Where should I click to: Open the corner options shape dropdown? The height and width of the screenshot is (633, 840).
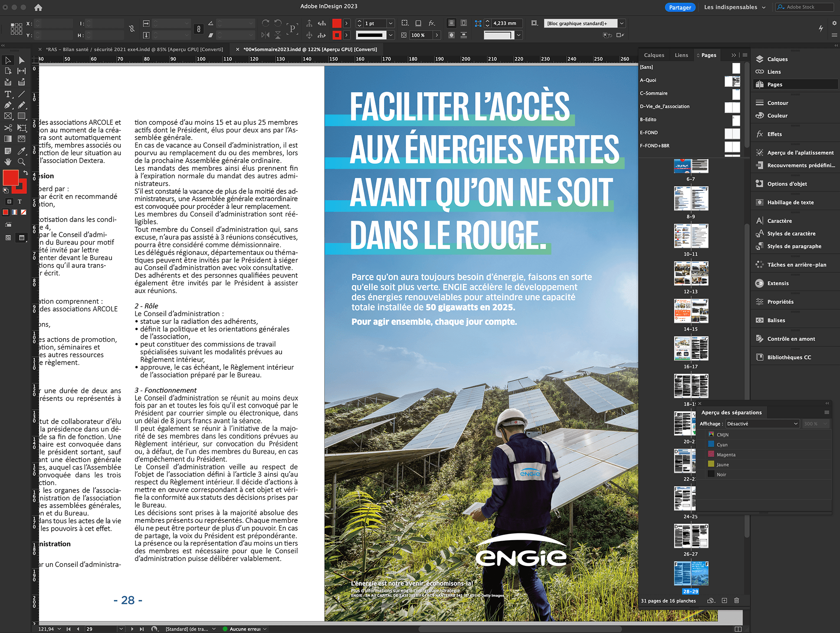pos(518,35)
